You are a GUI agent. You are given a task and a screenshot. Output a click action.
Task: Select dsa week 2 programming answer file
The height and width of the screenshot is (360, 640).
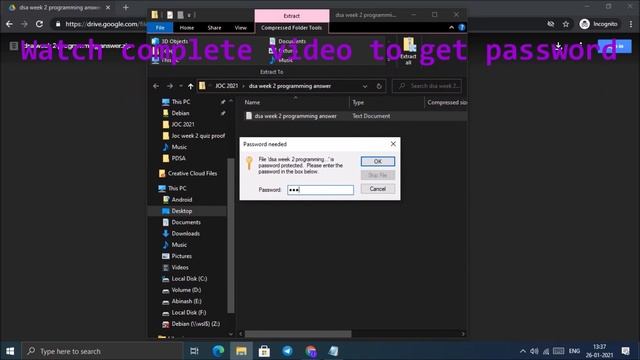click(296, 116)
